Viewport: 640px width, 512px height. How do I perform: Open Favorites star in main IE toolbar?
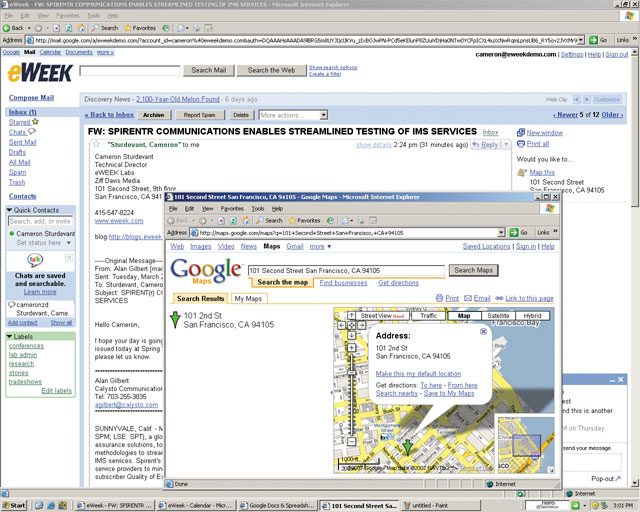tap(128, 28)
